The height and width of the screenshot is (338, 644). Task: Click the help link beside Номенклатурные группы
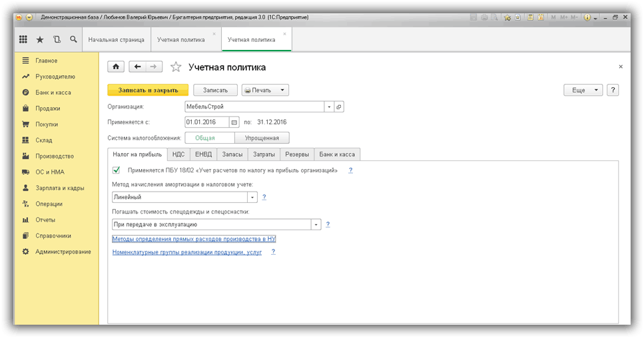(273, 252)
